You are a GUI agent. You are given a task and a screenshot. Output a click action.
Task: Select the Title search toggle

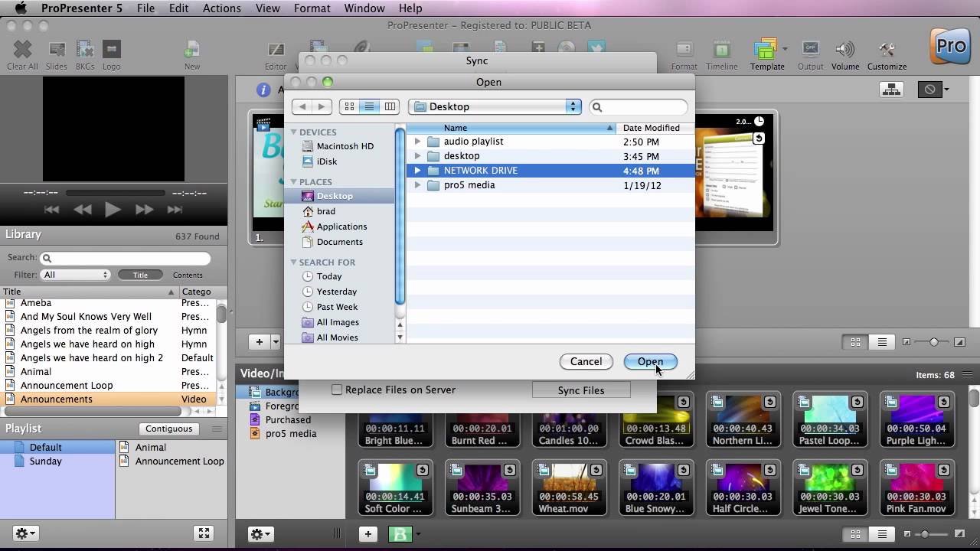coord(140,275)
